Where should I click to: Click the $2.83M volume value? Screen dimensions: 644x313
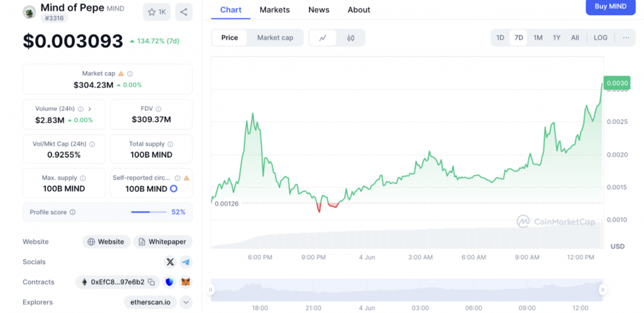click(50, 120)
